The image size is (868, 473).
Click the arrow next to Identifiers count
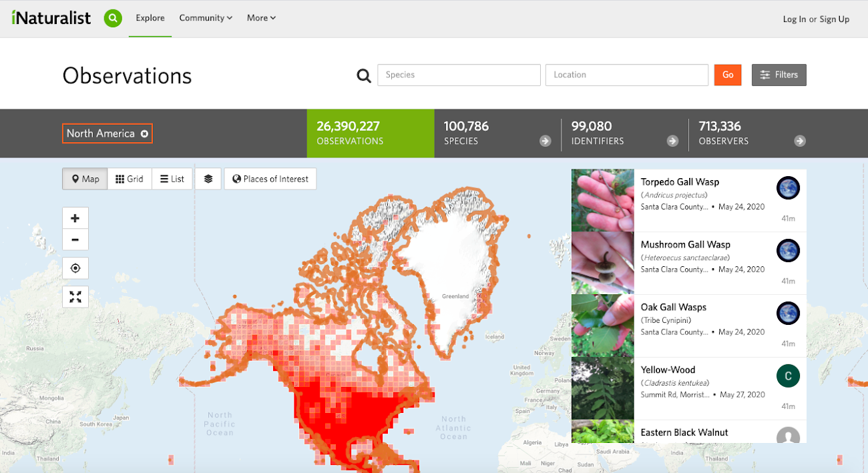click(672, 141)
